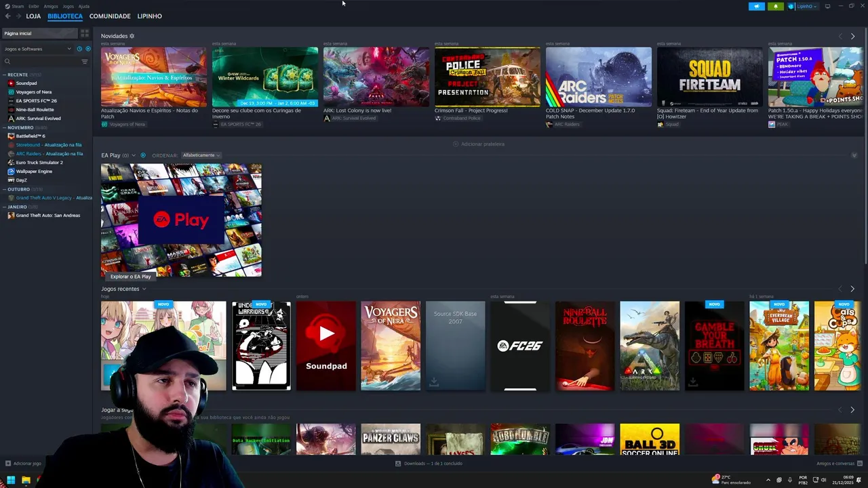
Task: Expand the EA Play shelf dropdown
Action: pyautogui.click(x=134, y=155)
